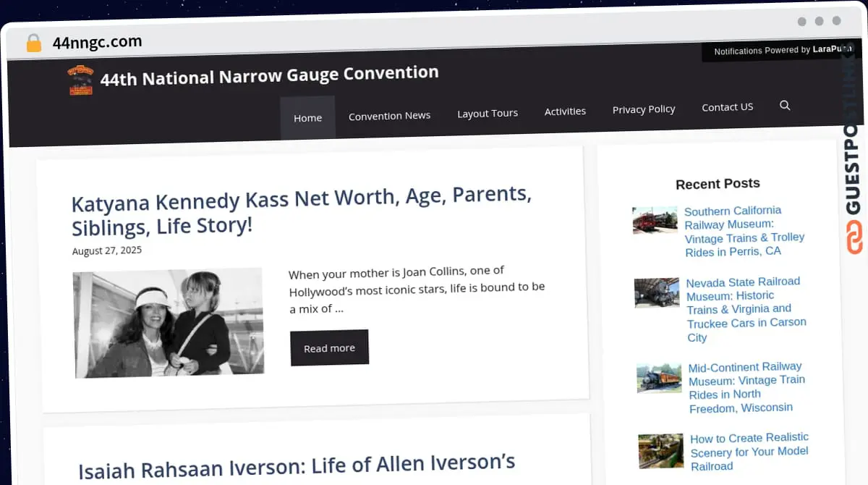Open the Contact US page
The image size is (868, 485).
coord(727,106)
